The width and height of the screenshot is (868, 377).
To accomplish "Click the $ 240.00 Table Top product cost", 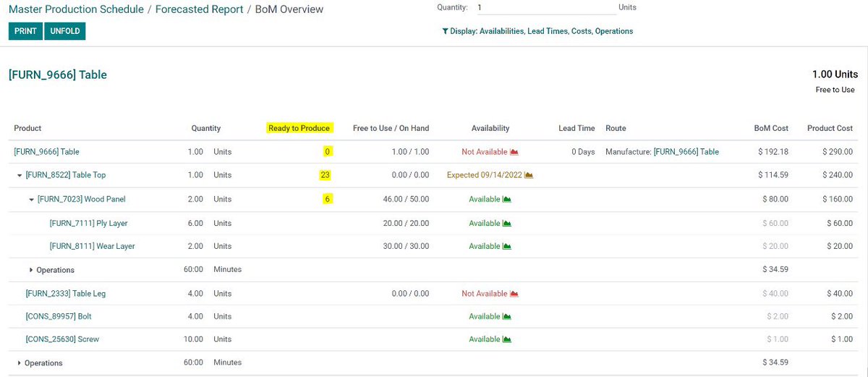I will click(x=838, y=175).
